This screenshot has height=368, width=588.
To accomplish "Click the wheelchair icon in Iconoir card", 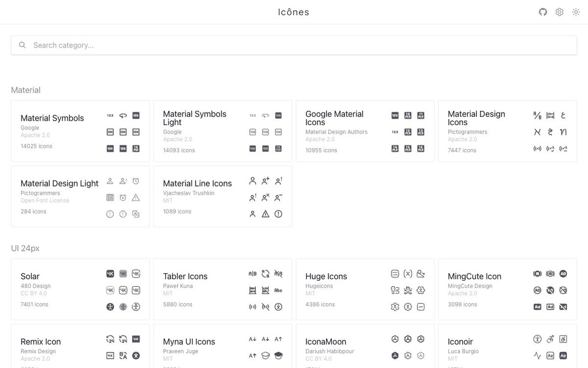I will tap(550, 339).
